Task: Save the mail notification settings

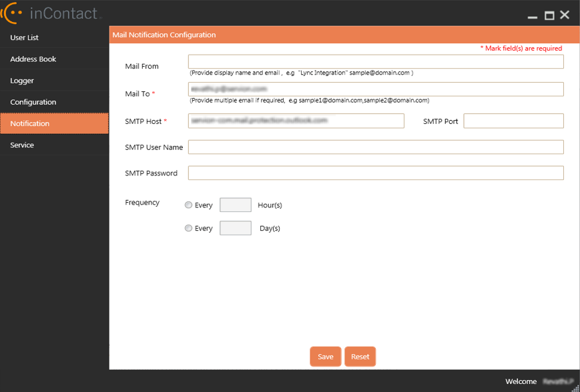Action: tap(326, 357)
